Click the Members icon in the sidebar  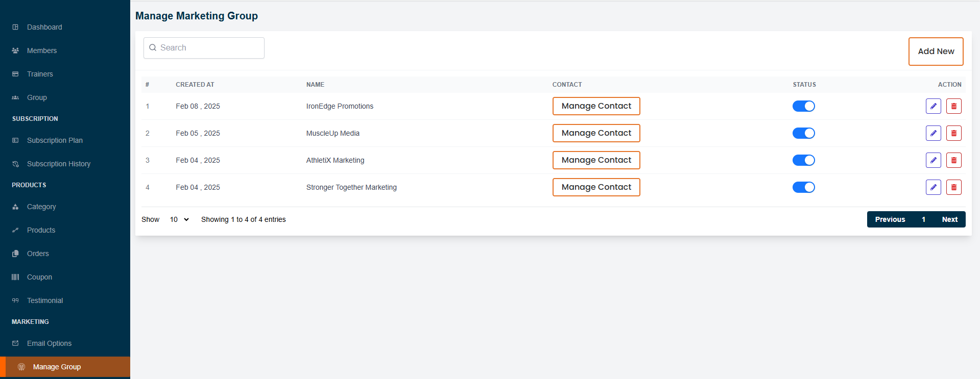point(15,50)
